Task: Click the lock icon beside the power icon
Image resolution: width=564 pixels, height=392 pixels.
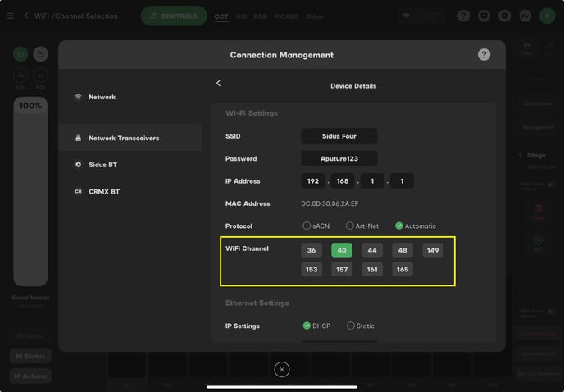Action: pos(41,54)
